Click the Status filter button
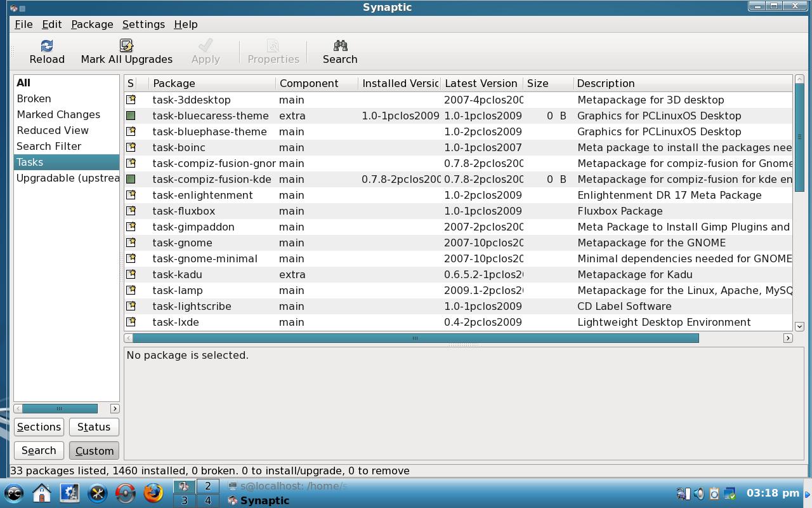812x508 pixels. pyautogui.click(x=94, y=427)
